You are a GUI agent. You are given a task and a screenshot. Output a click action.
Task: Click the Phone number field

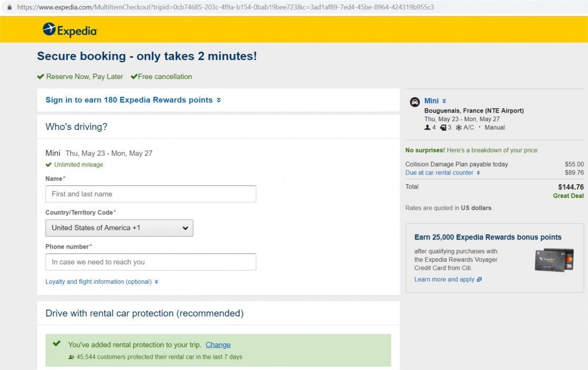pos(150,262)
